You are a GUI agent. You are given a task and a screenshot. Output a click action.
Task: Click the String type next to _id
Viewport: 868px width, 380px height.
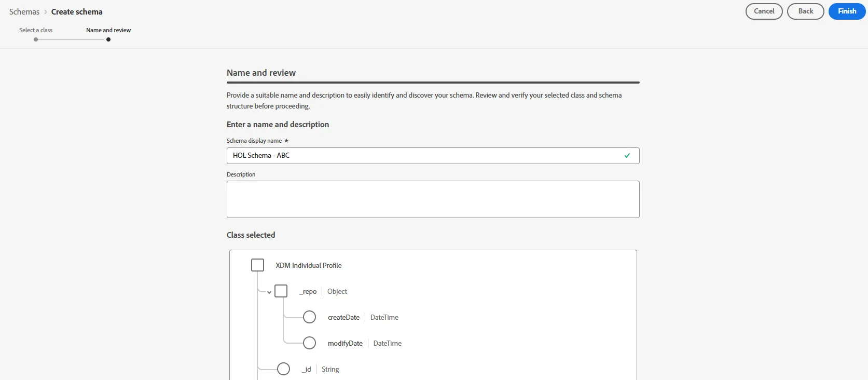[330, 370]
